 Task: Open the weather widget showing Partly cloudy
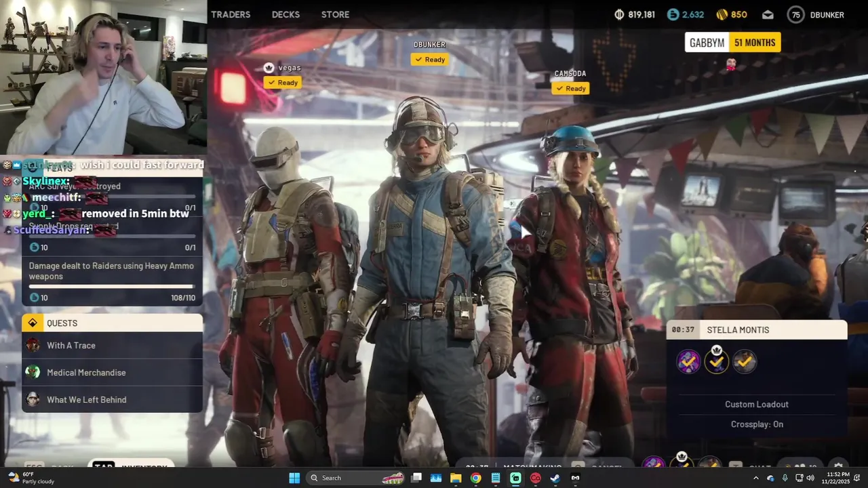(32, 478)
